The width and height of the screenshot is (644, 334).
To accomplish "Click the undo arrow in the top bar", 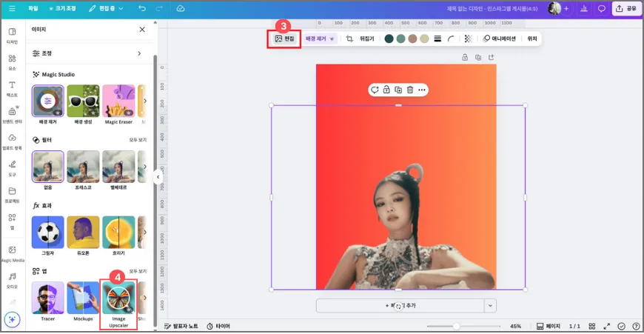I will [141, 9].
